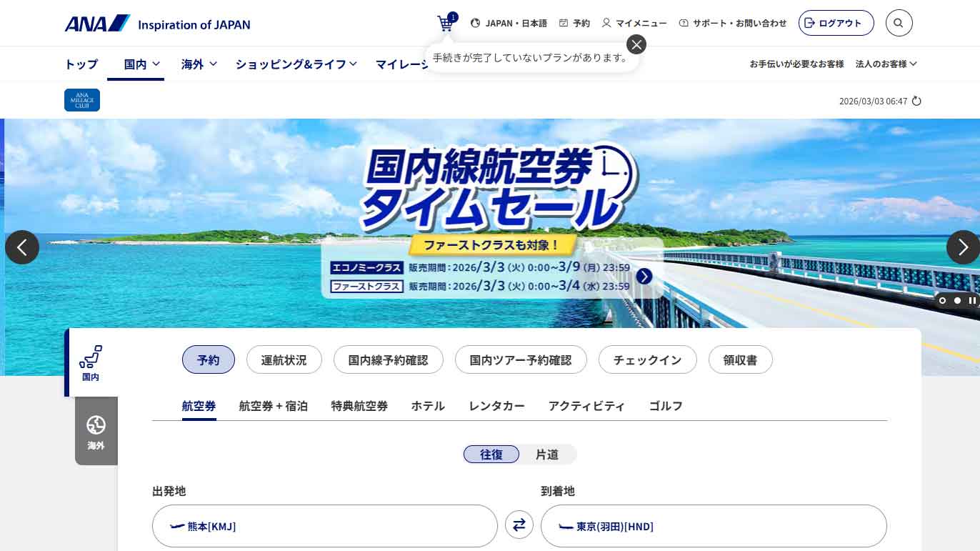Pause the banner carousel
Screen dimensions: 980x551
coord(972,301)
